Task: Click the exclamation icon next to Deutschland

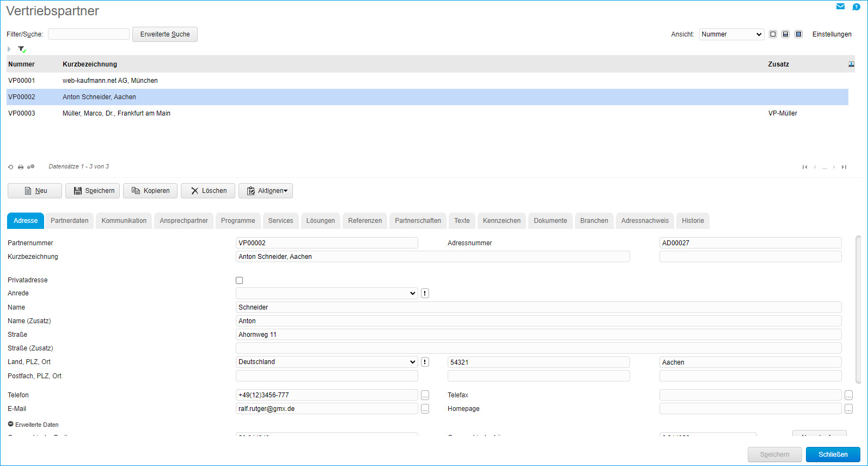Action: pos(425,362)
